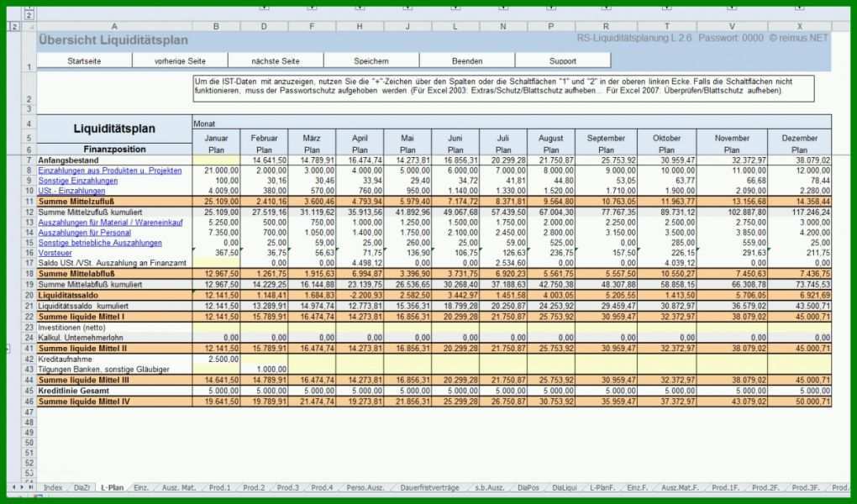The width and height of the screenshot is (857, 504).
Task: Expand hidden columns above column D
Action: pyautogui.click(x=264, y=7)
